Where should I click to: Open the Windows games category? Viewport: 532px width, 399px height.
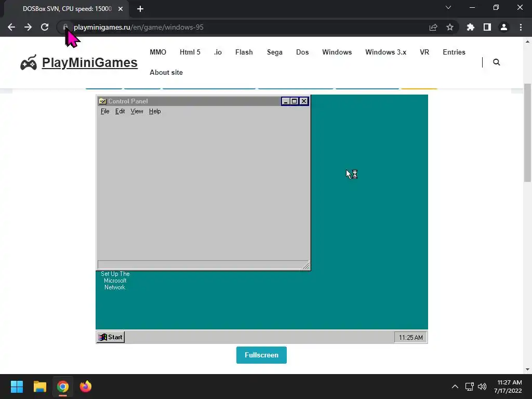pos(337,52)
